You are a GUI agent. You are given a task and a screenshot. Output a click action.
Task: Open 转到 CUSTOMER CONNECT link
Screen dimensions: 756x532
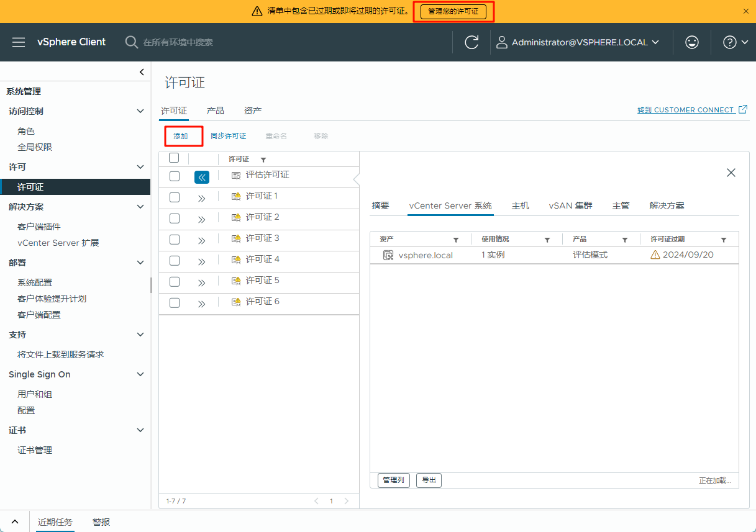pos(686,110)
